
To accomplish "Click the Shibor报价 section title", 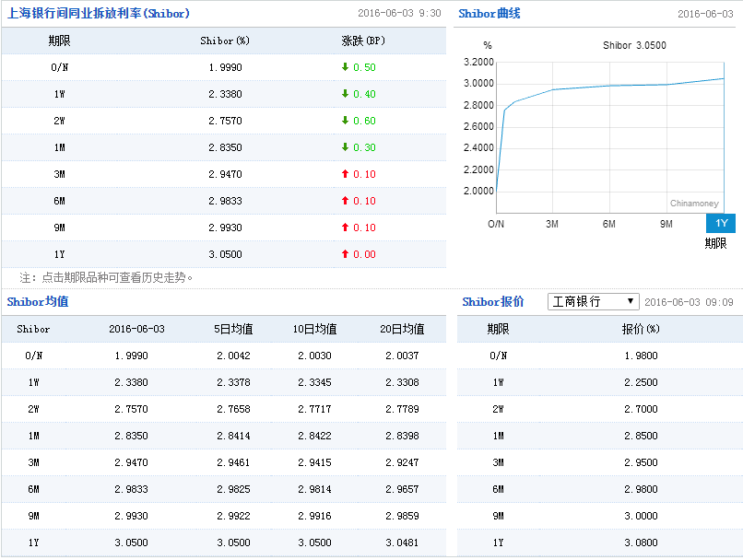I will 493,302.
